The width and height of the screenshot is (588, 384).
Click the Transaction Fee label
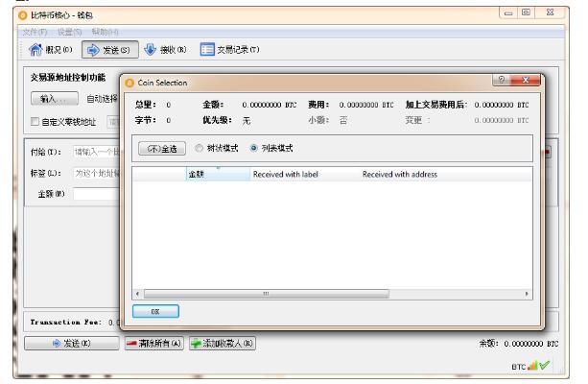[x=66, y=322]
